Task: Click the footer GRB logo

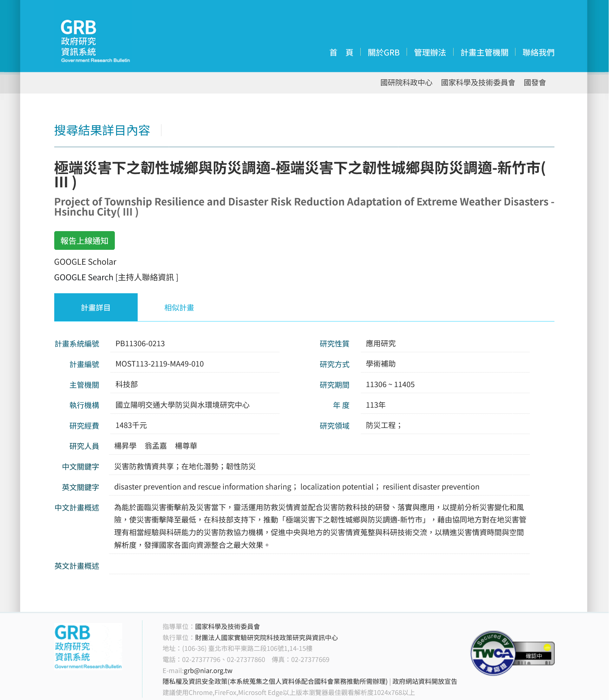Action: 88,646
